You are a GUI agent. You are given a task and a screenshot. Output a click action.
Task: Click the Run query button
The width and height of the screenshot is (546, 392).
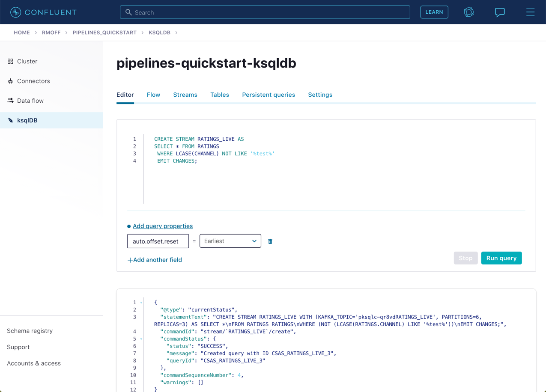[x=501, y=258]
